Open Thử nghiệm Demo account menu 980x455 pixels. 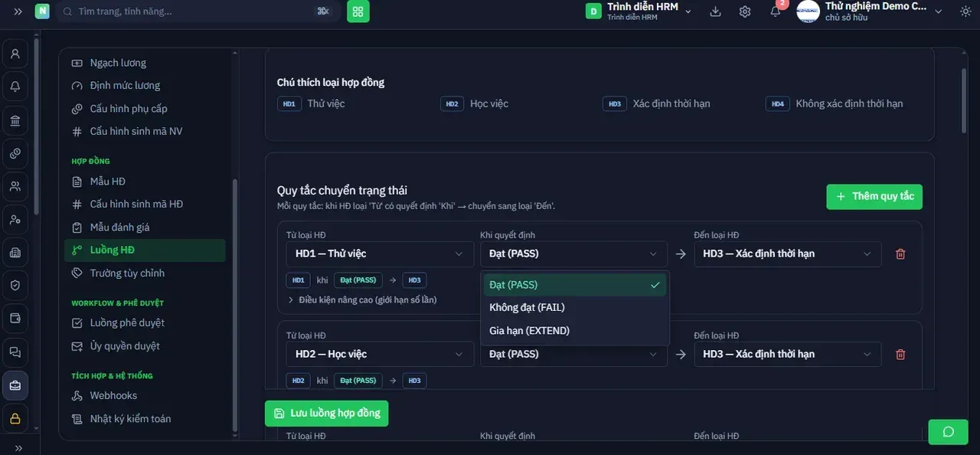[870, 11]
